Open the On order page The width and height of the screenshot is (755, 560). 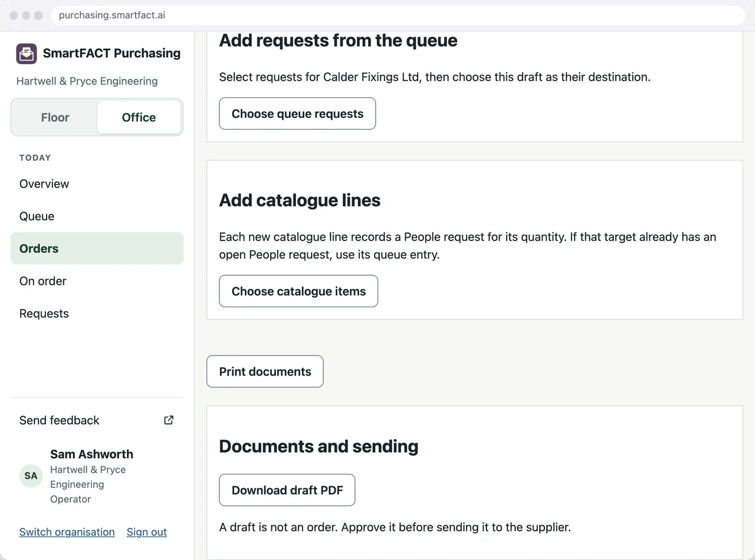click(97, 281)
